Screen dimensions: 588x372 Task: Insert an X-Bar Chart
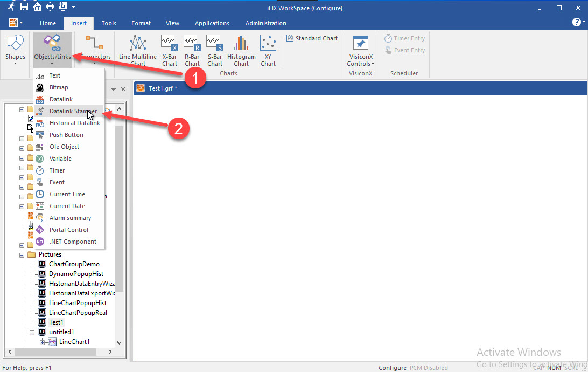tap(170, 50)
